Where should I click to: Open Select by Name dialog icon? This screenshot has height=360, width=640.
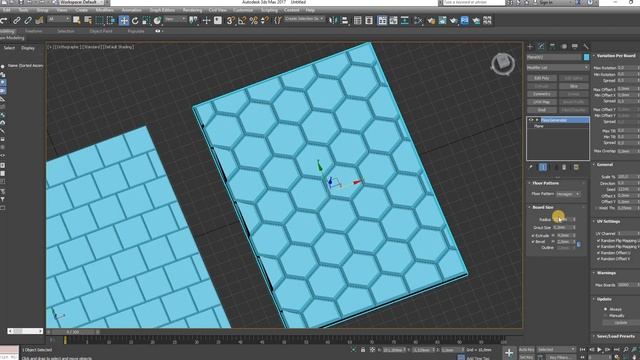coord(88,20)
